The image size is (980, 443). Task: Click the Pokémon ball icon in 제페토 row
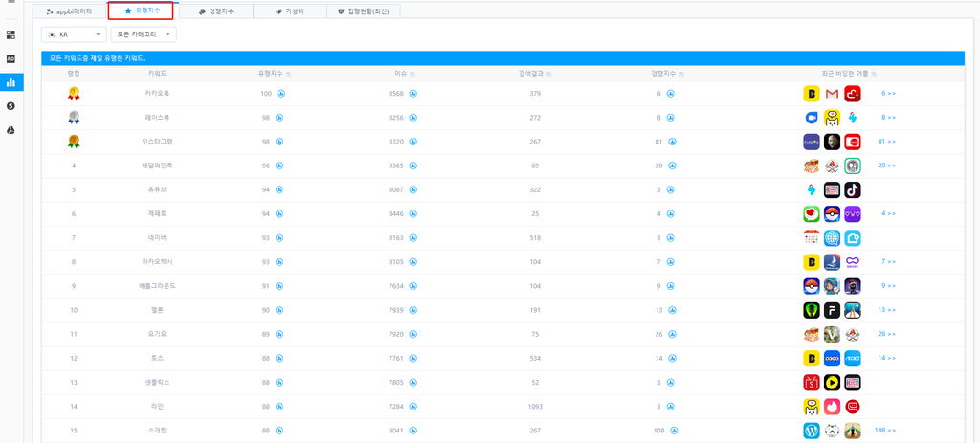click(x=832, y=213)
